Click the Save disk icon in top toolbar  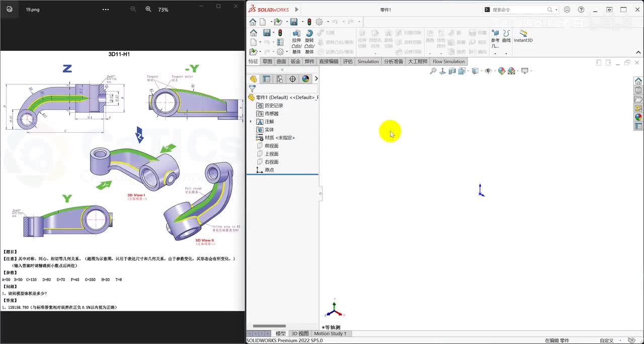click(294, 22)
